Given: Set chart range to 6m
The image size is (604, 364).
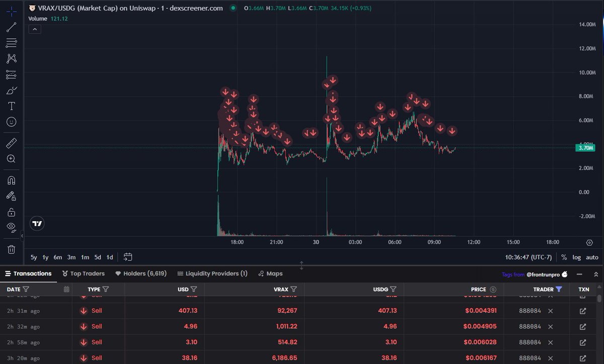Looking at the screenshot, I should [58, 257].
